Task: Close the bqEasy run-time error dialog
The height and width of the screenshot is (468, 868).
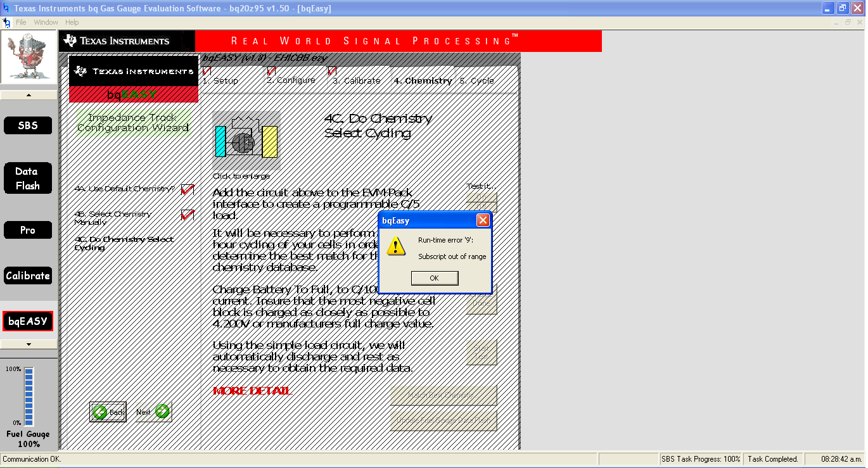Action: (x=483, y=220)
